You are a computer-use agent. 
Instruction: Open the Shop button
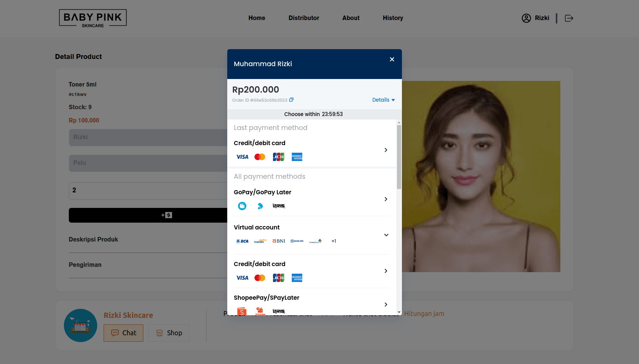pyautogui.click(x=169, y=333)
